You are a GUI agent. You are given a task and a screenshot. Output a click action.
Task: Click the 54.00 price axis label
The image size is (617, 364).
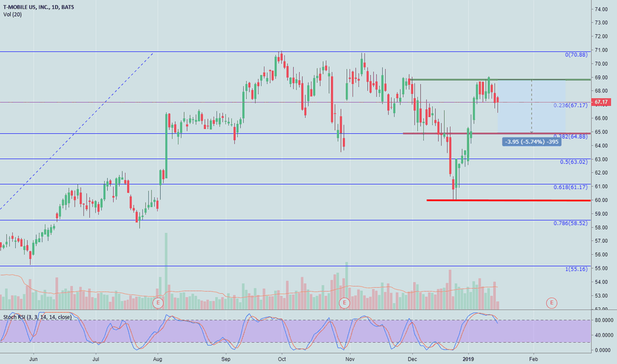pos(601,282)
